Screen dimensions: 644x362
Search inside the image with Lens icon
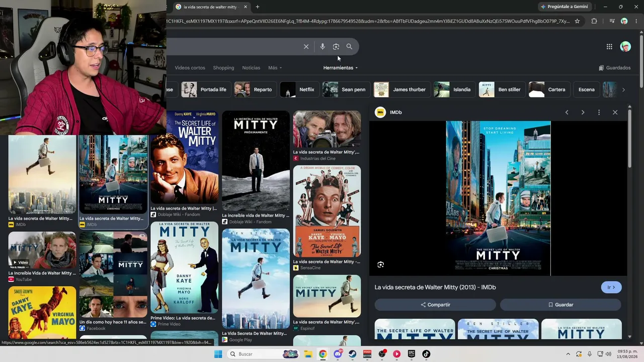click(x=381, y=264)
